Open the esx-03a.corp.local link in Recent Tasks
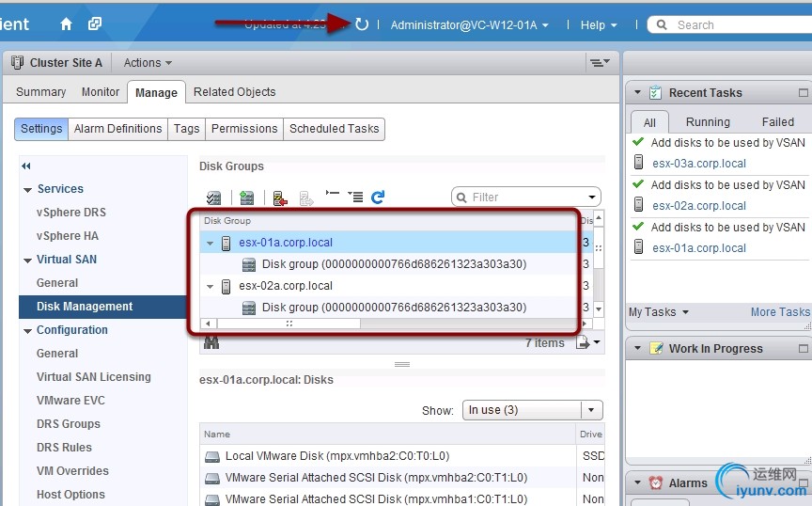 click(699, 164)
